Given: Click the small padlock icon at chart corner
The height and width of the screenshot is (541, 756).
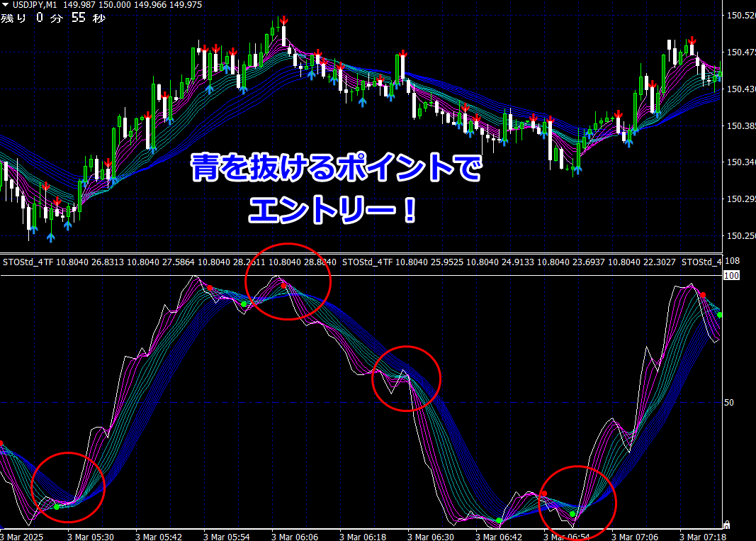Looking at the screenshot, I should click(726, 525).
